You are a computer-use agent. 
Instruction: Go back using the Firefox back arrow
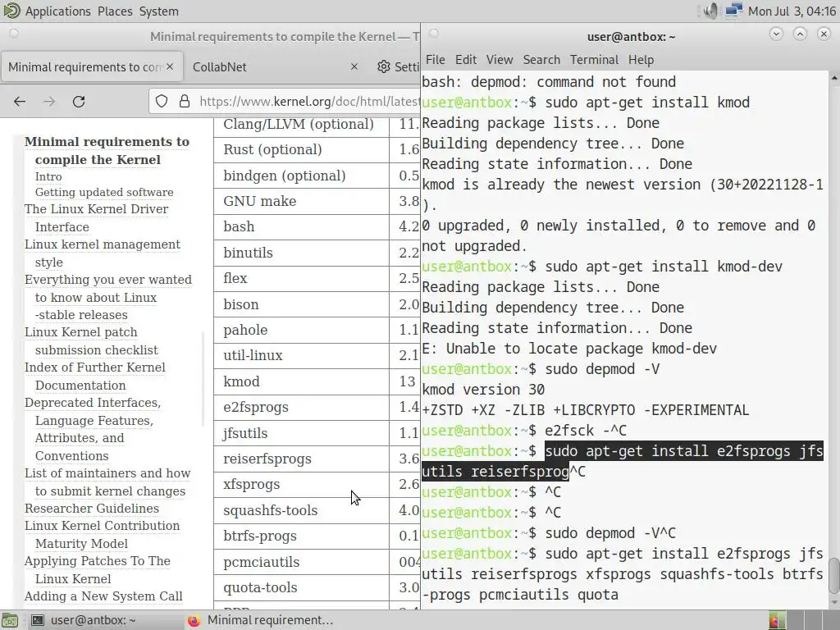click(x=20, y=101)
